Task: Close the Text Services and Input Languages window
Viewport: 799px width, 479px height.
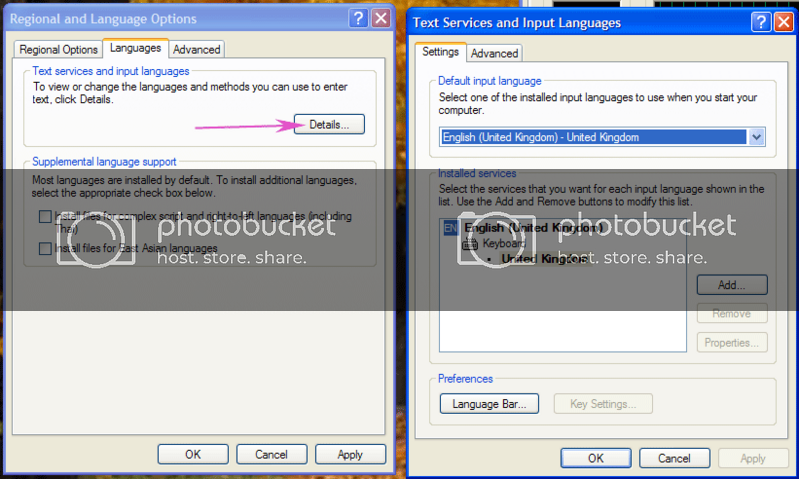Action: (x=784, y=22)
